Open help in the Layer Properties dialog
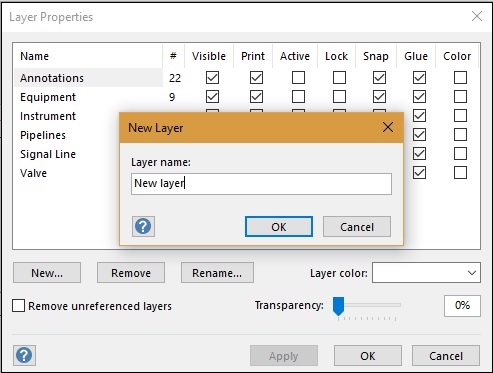The image size is (493, 373). point(24,355)
